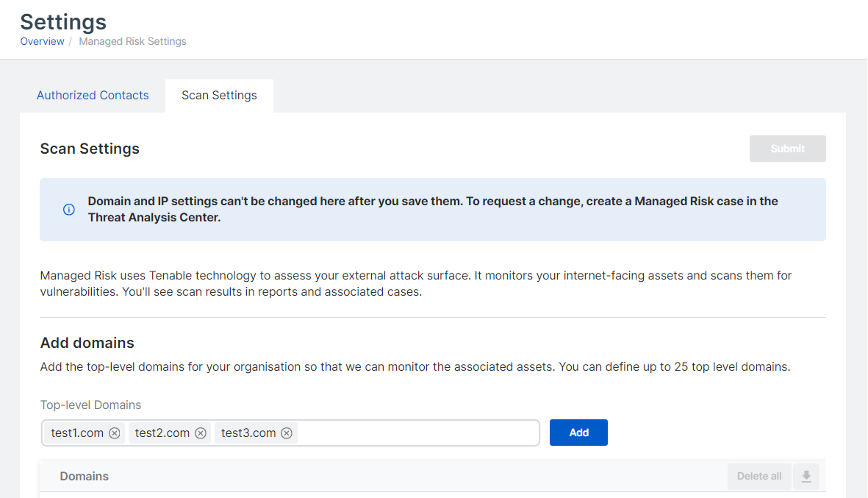Remove the test2.com domain chip
The width and height of the screenshot is (868, 498).
201,433
